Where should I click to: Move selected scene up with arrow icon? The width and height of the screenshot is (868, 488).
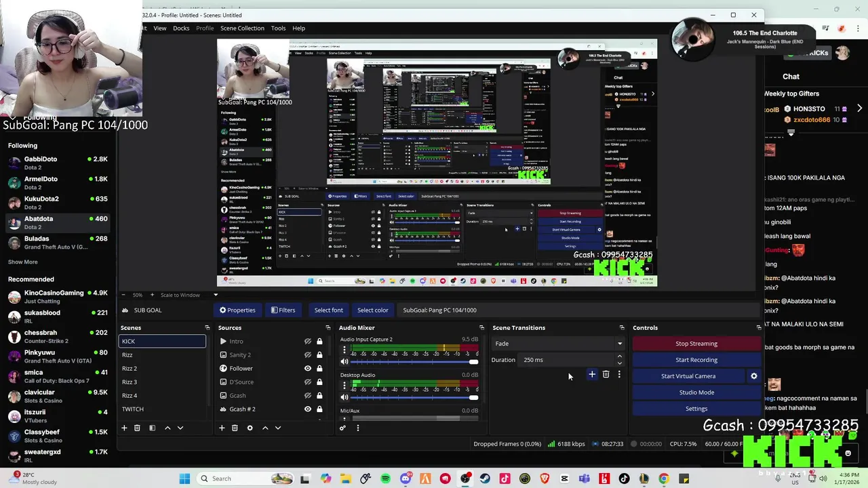coord(167,428)
